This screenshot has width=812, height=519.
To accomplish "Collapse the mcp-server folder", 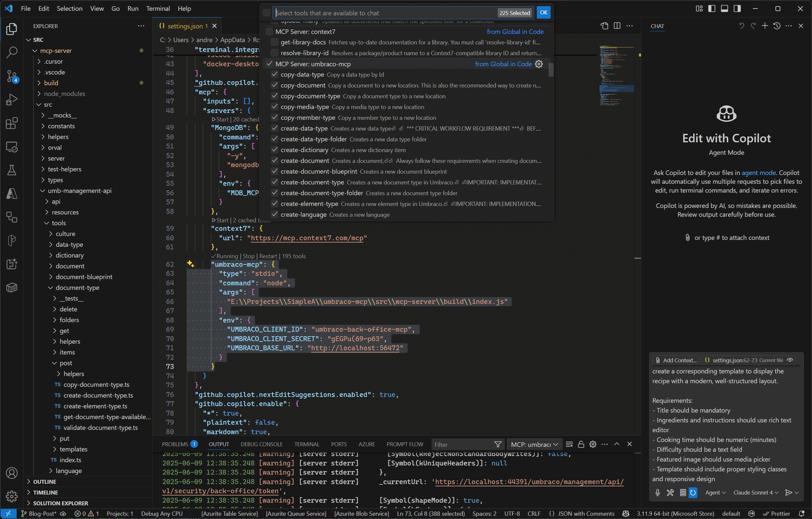I will tap(34, 51).
